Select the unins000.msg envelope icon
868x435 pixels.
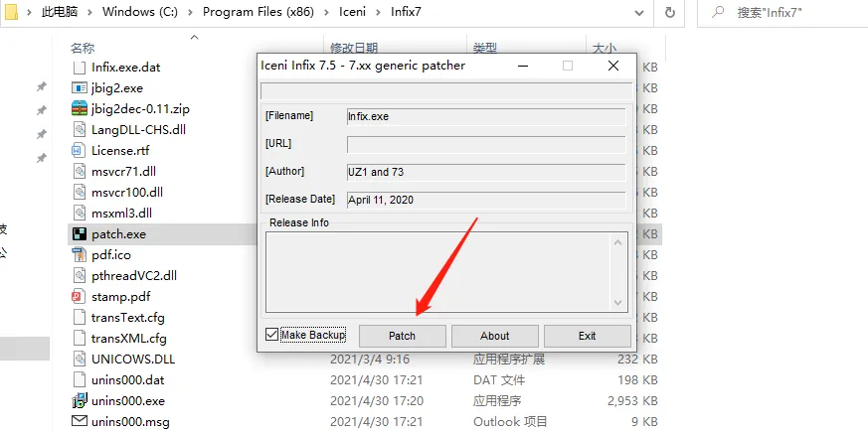click(x=80, y=422)
